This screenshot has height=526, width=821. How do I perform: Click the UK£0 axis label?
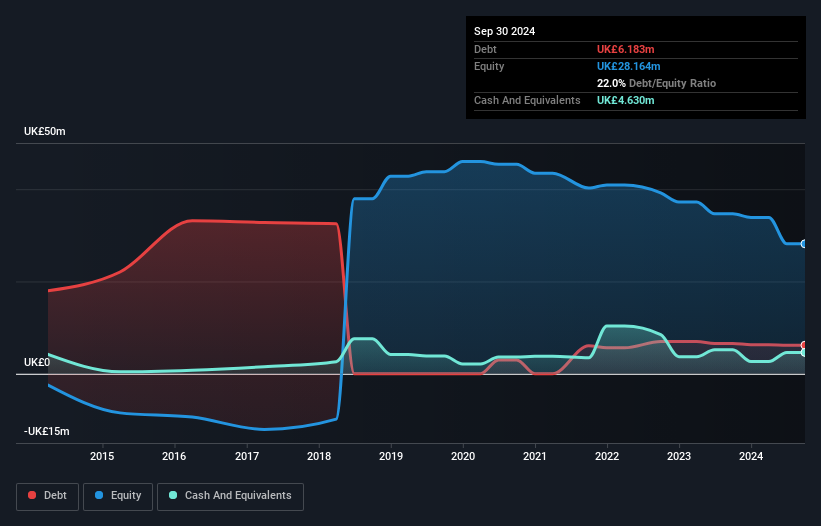point(37,362)
